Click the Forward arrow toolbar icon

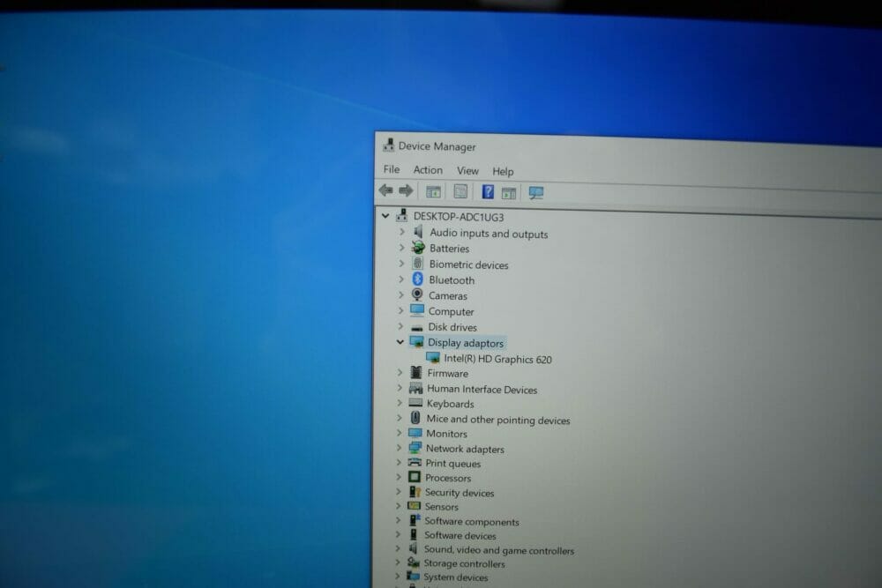coord(406,190)
